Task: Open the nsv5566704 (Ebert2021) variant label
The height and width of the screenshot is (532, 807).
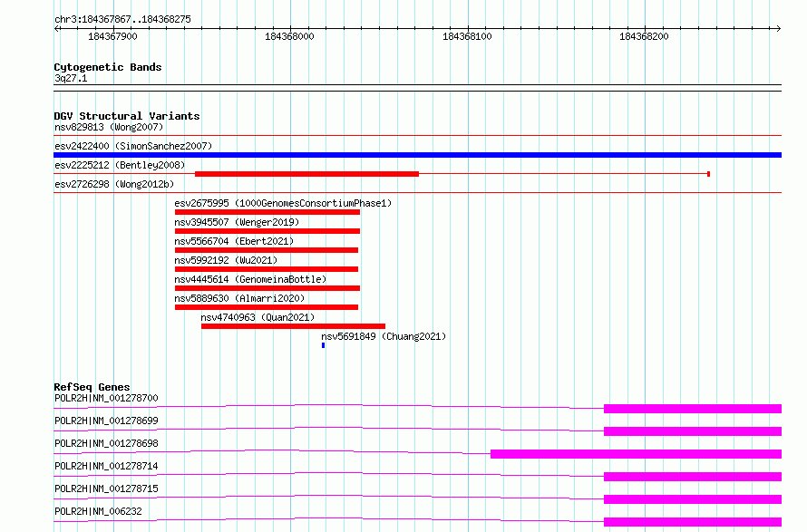Action: 234,241
